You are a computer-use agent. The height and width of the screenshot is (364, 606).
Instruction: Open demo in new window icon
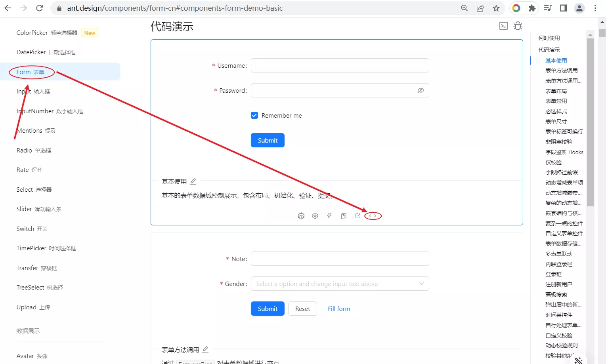pyautogui.click(x=358, y=216)
